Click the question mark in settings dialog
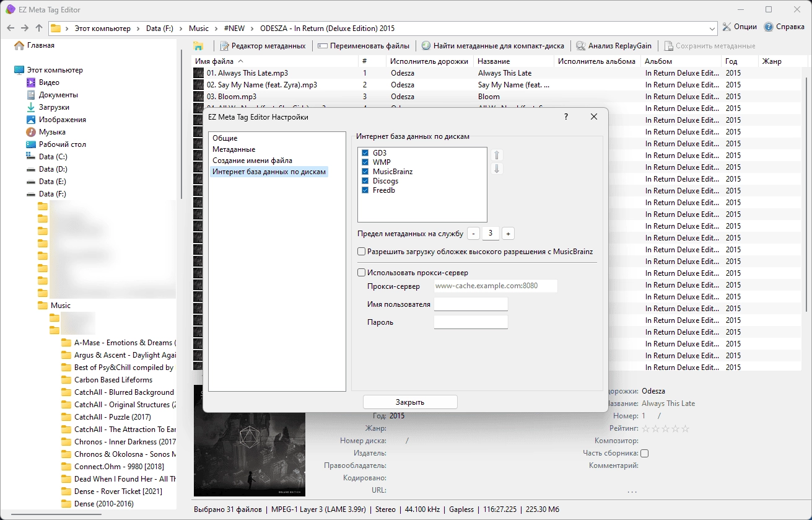 click(566, 117)
